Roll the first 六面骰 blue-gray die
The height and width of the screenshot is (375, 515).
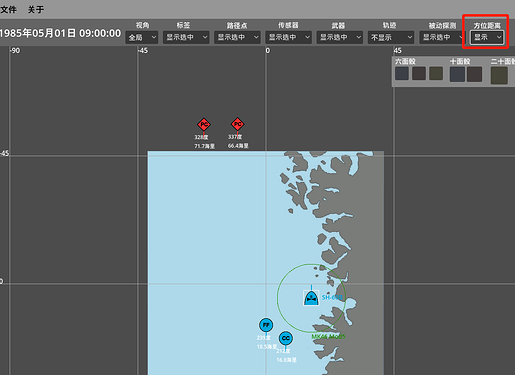tap(402, 73)
